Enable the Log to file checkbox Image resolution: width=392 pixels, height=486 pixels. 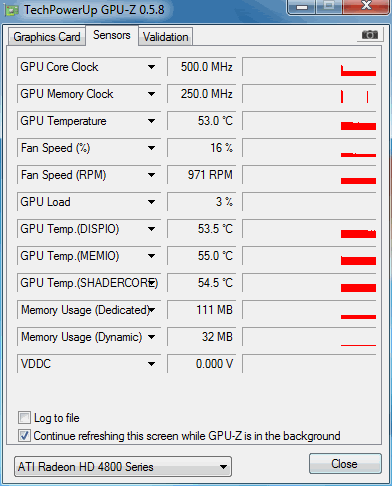[x=24, y=418]
